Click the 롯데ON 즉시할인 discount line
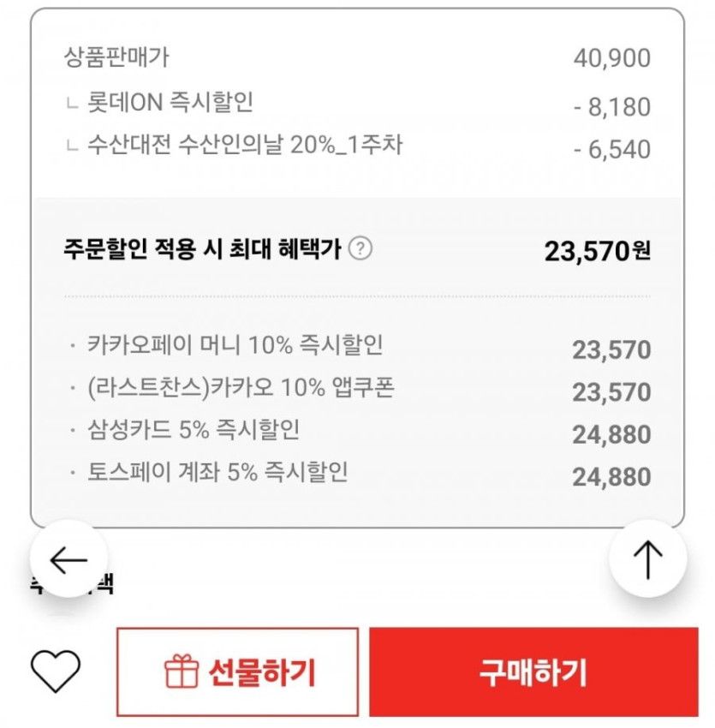Image resolution: width=715 pixels, height=728 pixels. tap(170, 104)
